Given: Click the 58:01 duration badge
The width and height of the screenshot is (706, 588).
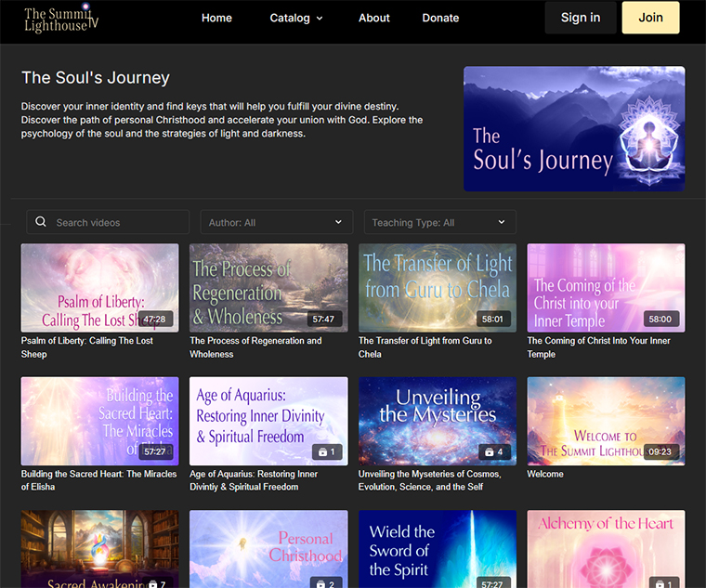Looking at the screenshot, I should click(492, 319).
